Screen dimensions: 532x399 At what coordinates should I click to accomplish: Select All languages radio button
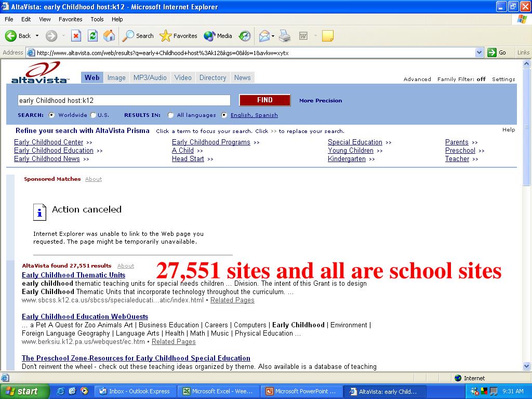170,115
